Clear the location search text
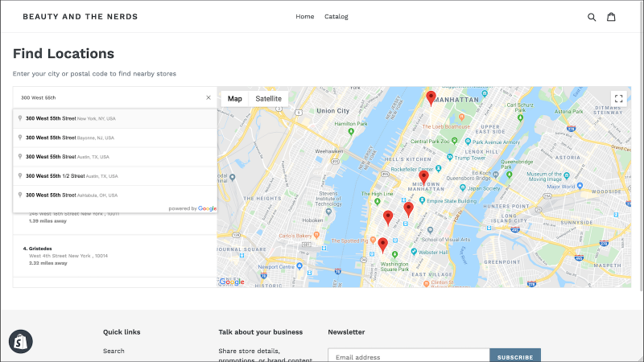The height and width of the screenshot is (362, 644). [x=208, y=97]
